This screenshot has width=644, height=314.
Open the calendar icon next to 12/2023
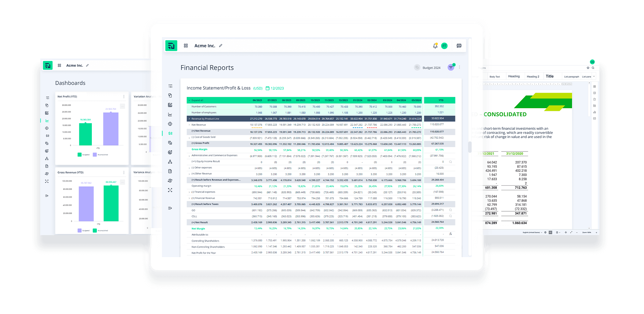click(x=268, y=88)
